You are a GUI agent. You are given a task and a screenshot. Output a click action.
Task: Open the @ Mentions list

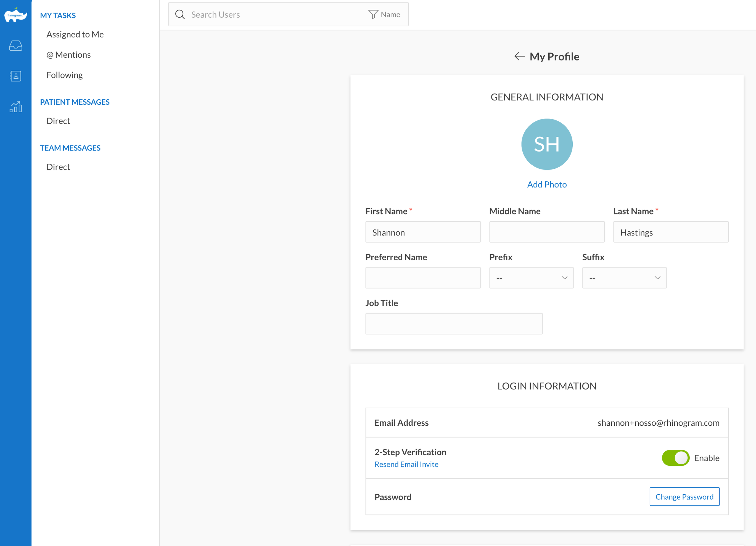click(x=68, y=55)
